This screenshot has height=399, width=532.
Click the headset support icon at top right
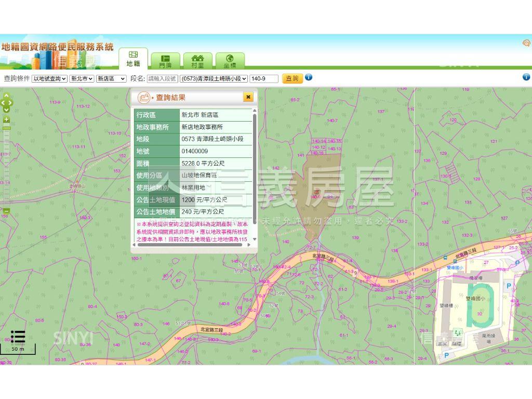[527, 43]
